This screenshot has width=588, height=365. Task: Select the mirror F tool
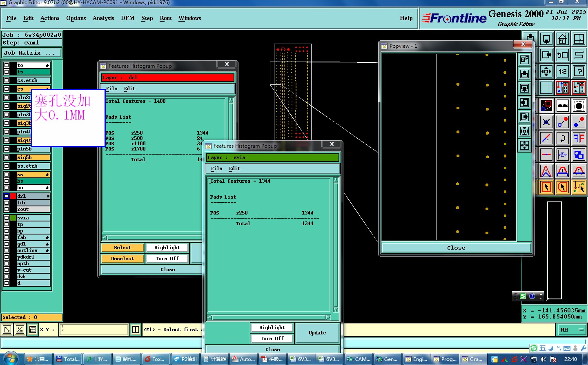[579, 138]
